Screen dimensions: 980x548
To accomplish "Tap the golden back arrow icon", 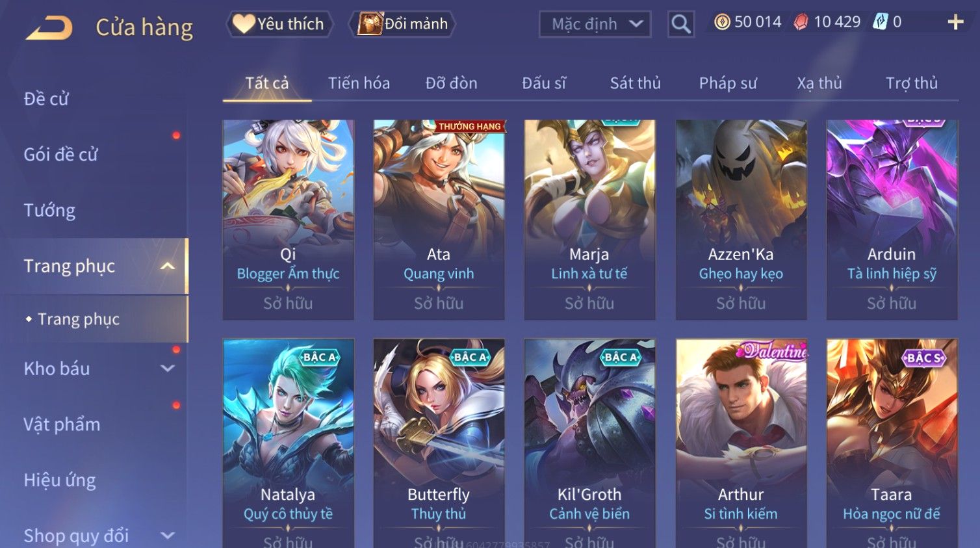I will coord(49,28).
